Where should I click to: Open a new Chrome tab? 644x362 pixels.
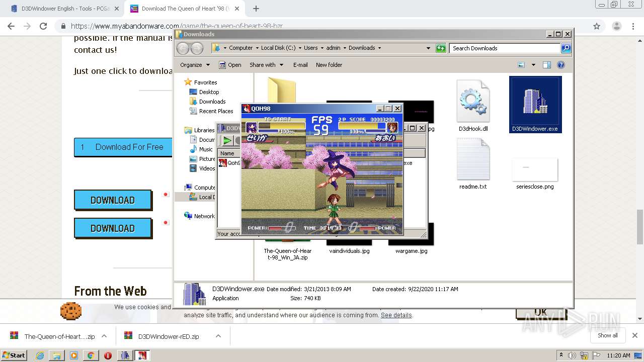pos(256,9)
